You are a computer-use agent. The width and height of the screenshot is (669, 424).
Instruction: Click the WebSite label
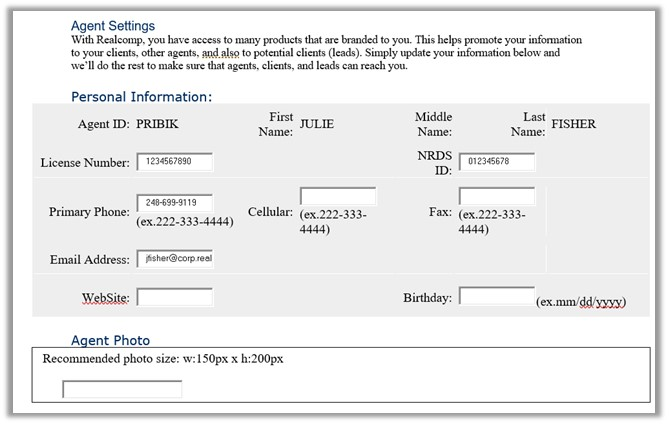coord(106,297)
